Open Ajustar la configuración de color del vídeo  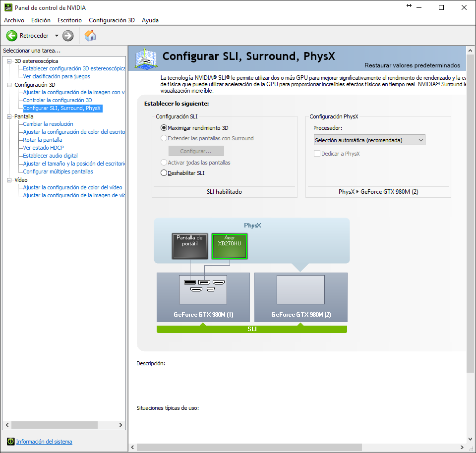[72, 187]
